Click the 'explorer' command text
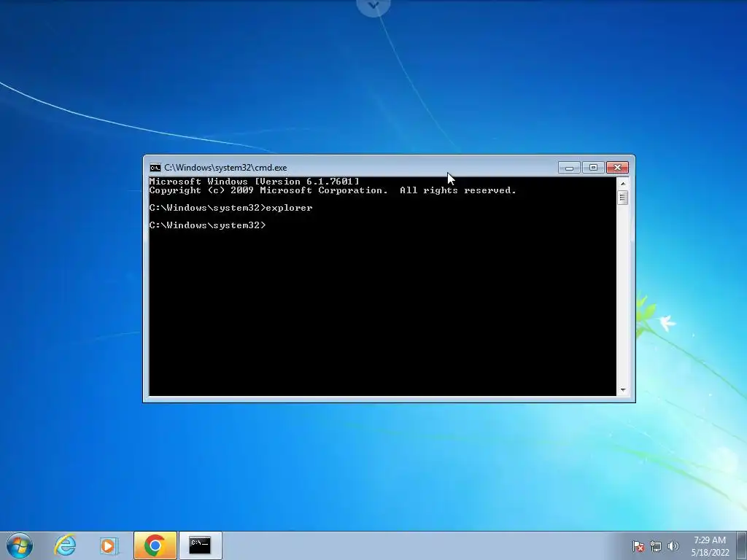747x560 pixels. click(x=289, y=208)
